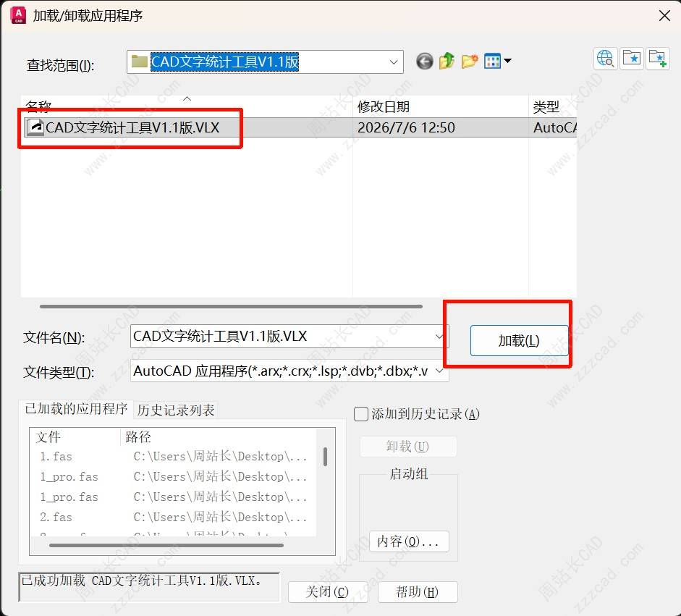Select the first 1_pro.fas row
The image size is (681, 616).
pyautogui.click(x=174, y=476)
